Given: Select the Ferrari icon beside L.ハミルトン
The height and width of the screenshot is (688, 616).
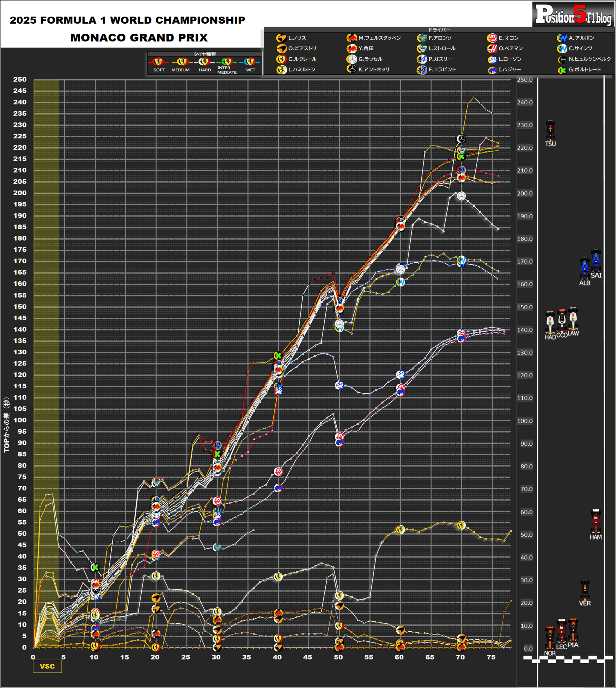Looking at the screenshot, I should [281, 70].
